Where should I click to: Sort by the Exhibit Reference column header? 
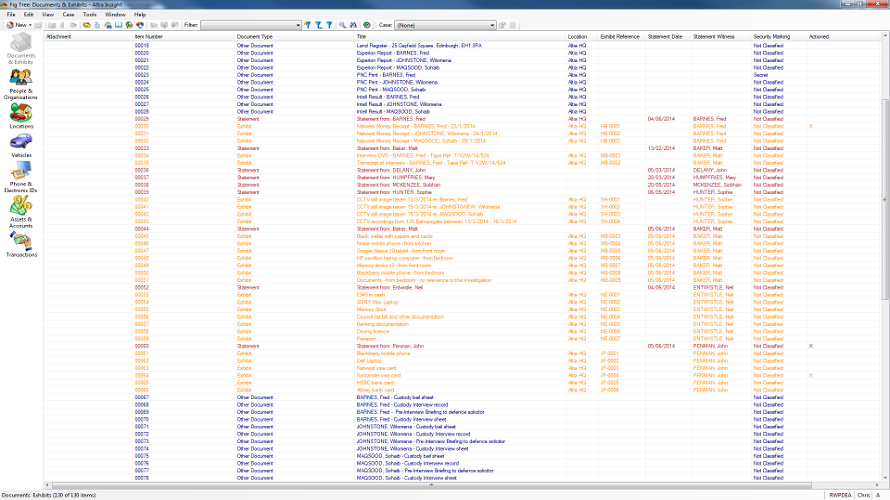click(x=622, y=36)
